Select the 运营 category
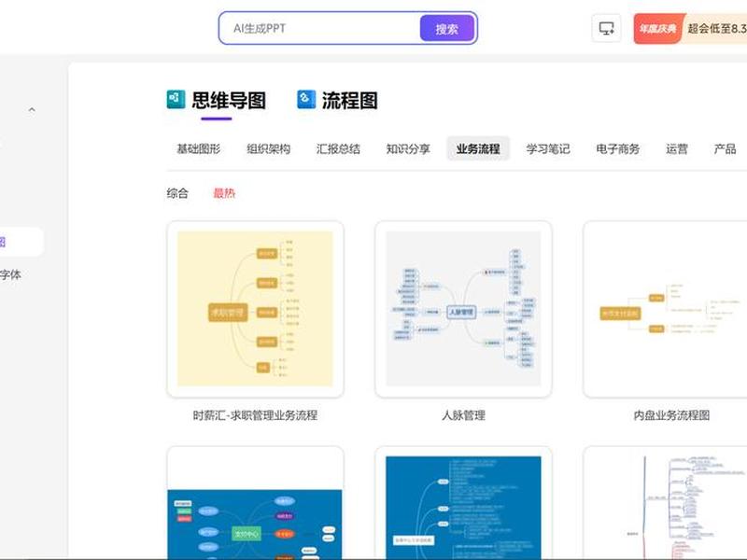Viewport: 747px width, 560px height. (677, 149)
